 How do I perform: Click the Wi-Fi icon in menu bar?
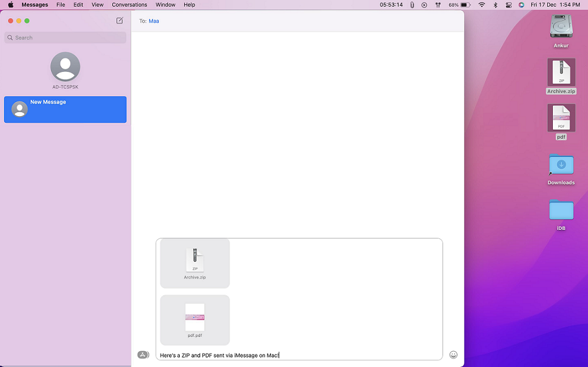(482, 5)
